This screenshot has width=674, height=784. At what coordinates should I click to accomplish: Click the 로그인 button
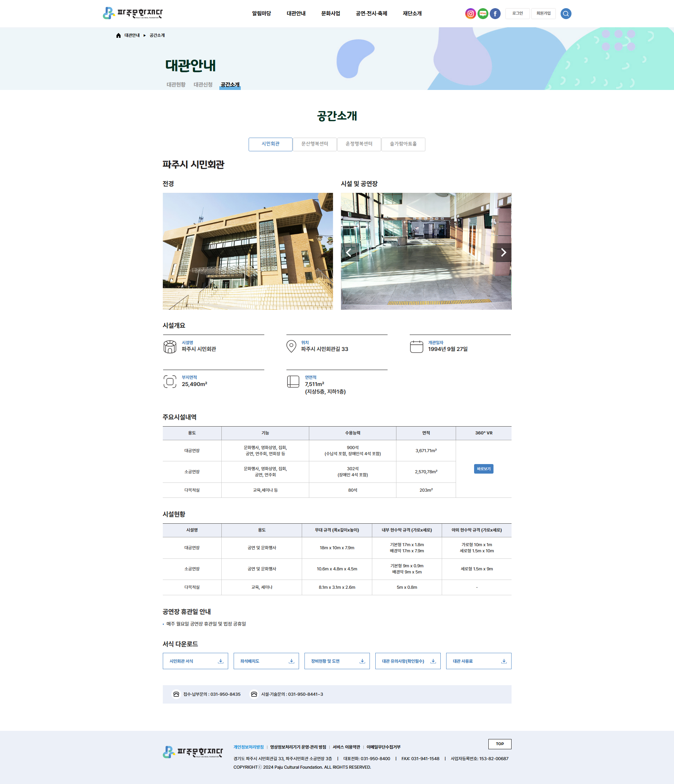517,14
